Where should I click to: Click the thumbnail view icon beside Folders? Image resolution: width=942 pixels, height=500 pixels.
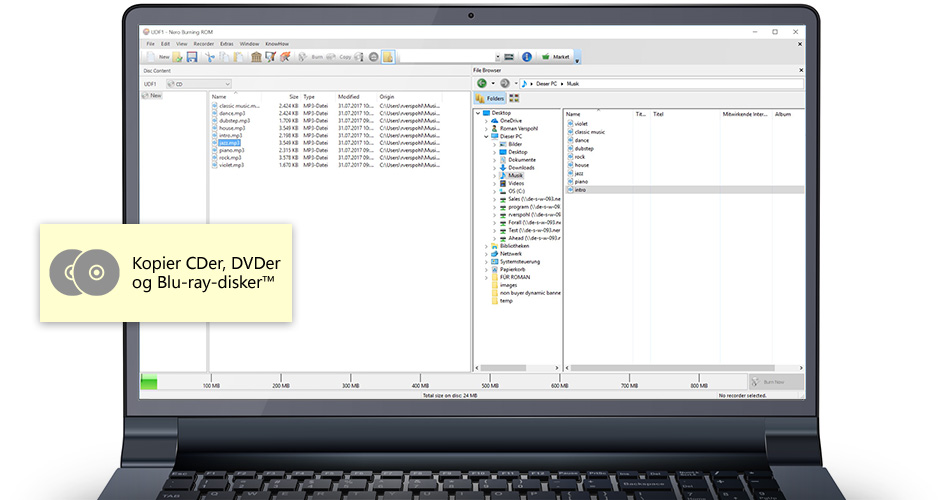click(x=514, y=99)
